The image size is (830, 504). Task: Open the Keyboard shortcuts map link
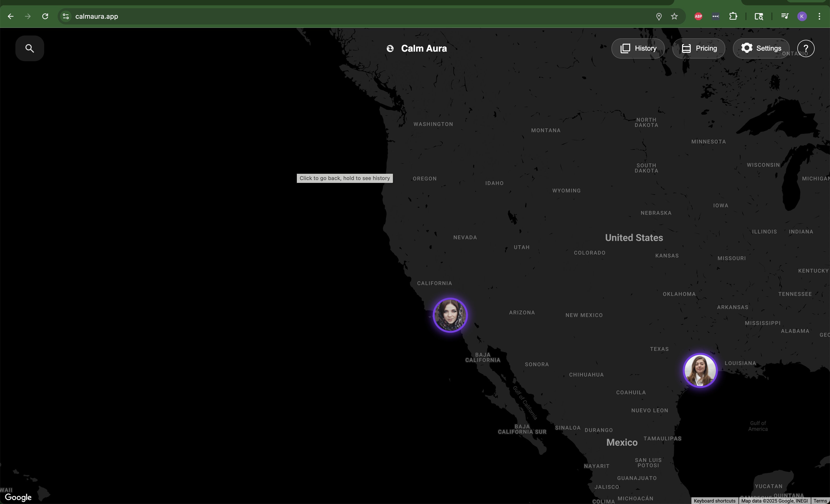tap(714, 501)
